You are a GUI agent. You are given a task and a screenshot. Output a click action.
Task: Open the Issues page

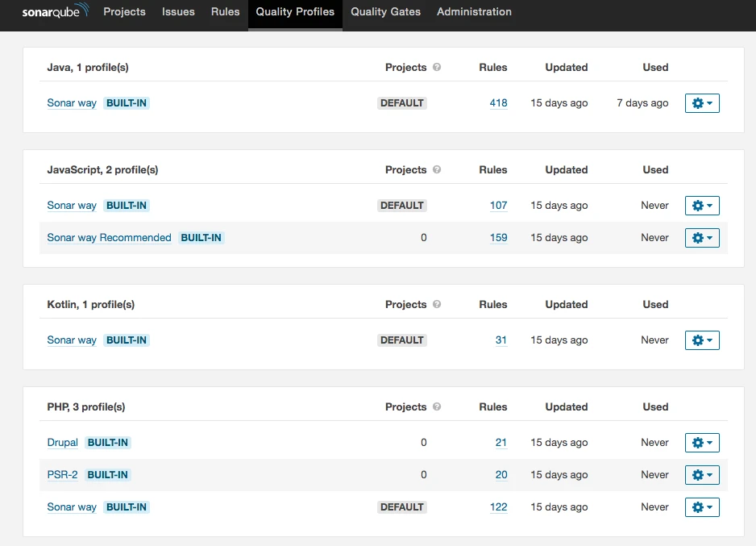(x=178, y=11)
